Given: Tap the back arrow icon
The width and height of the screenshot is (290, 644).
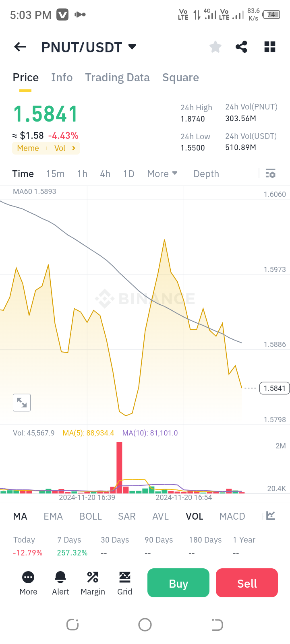Looking at the screenshot, I should coord(20,47).
